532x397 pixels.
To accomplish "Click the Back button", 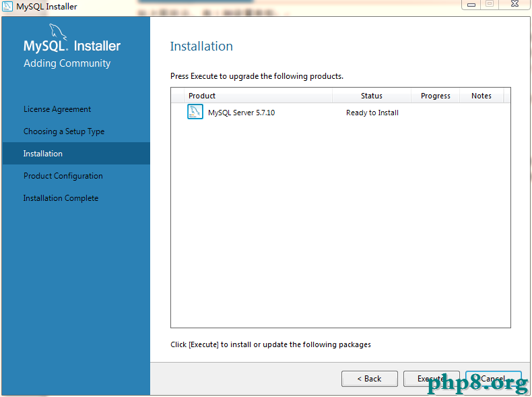I will coord(370,379).
